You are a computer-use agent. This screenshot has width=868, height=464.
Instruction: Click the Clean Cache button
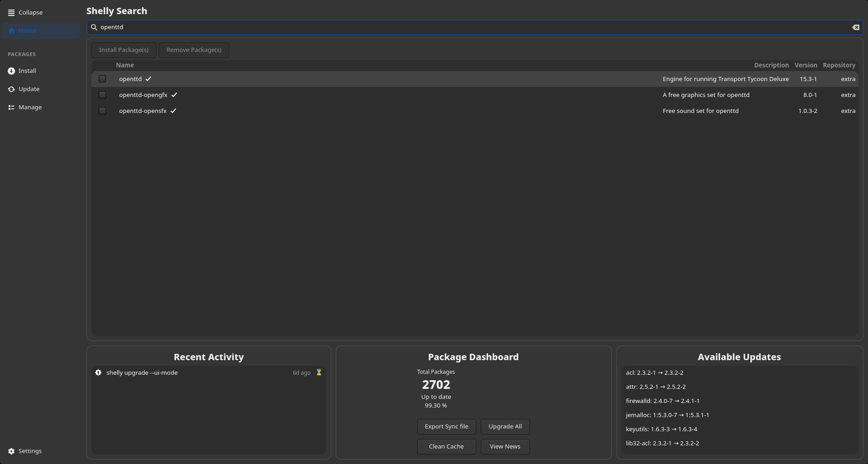point(446,447)
